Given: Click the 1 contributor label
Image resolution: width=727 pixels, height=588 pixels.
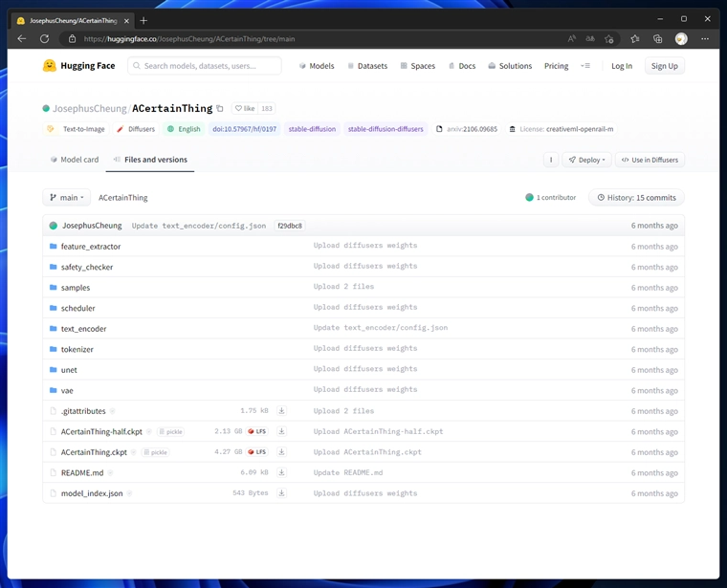Looking at the screenshot, I should tap(551, 197).
